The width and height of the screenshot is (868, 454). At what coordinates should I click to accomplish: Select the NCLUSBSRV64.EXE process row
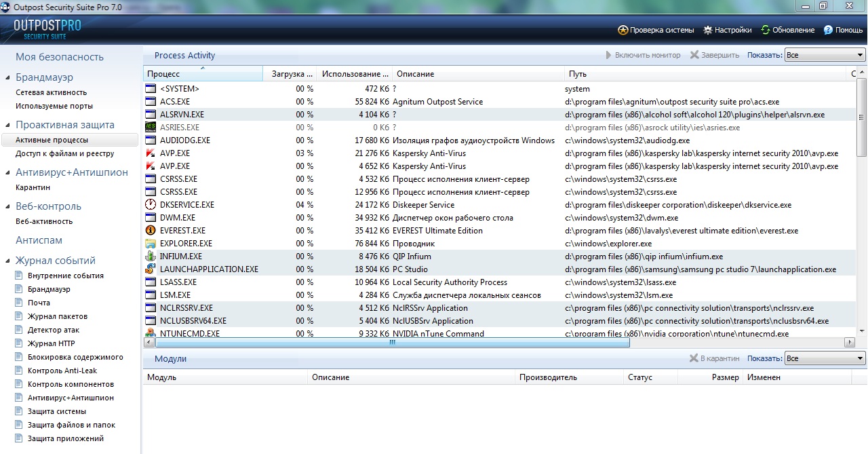[x=500, y=321]
